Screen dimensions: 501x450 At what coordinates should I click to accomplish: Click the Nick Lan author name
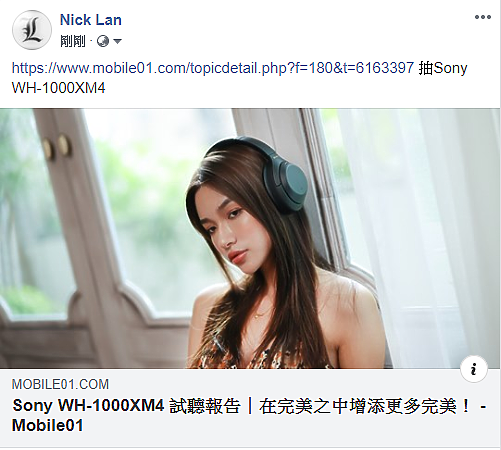91,20
